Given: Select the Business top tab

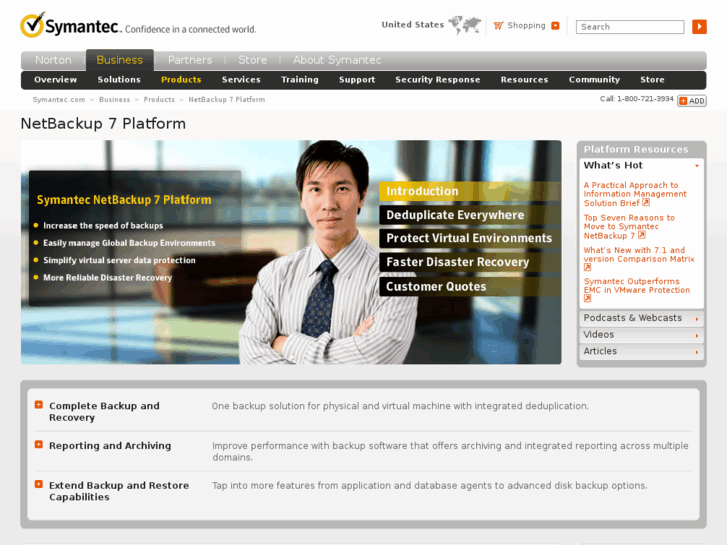Looking at the screenshot, I should [x=120, y=60].
